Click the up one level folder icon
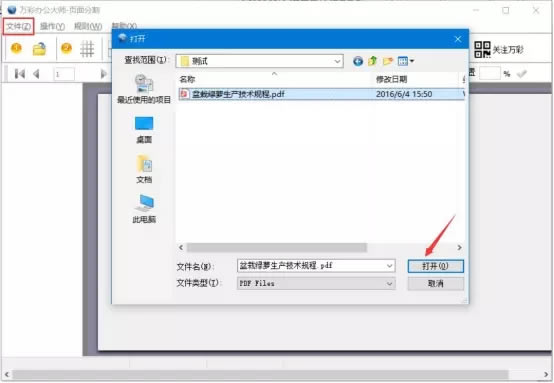This screenshot has height=383, width=554. [373, 61]
